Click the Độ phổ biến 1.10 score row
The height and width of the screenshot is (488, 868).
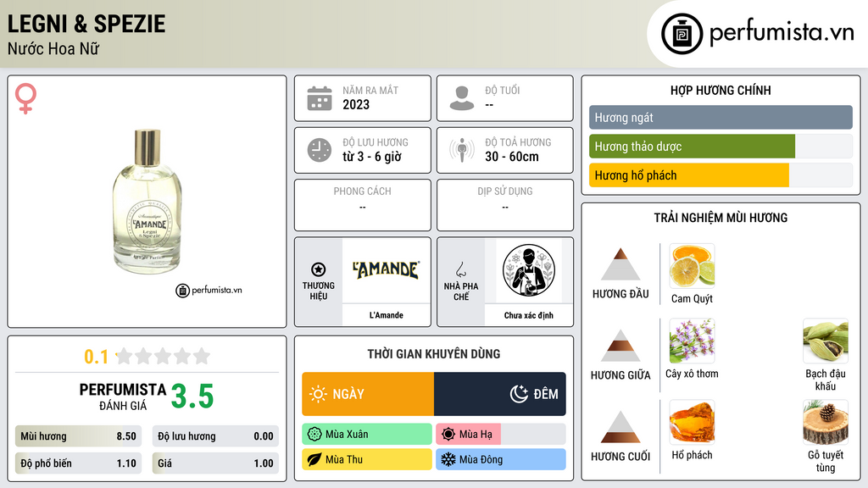79,463
